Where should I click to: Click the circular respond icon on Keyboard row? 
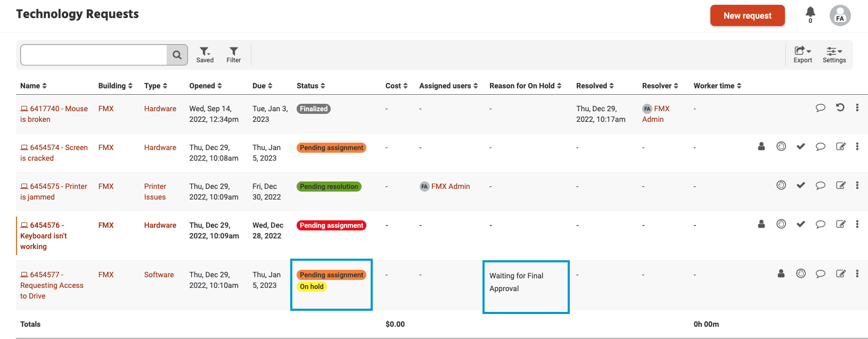coord(781,224)
